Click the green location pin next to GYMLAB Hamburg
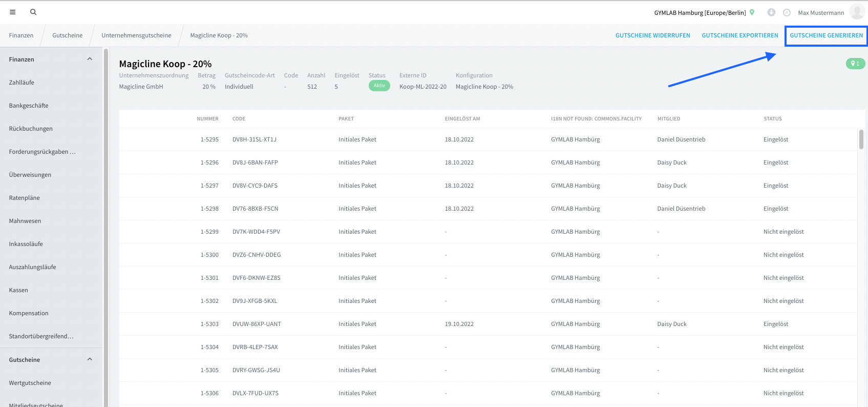The height and width of the screenshot is (407, 868). pos(752,12)
